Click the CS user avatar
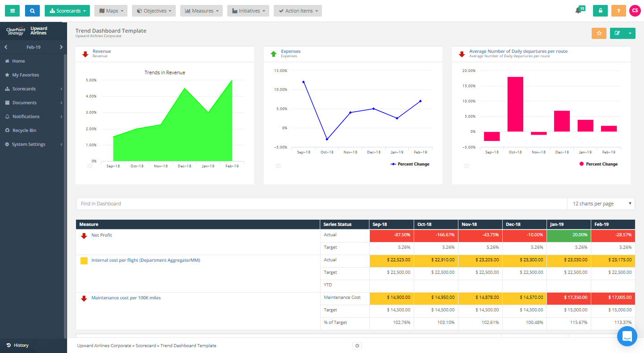The height and width of the screenshot is (353, 644). click(635, 10)
